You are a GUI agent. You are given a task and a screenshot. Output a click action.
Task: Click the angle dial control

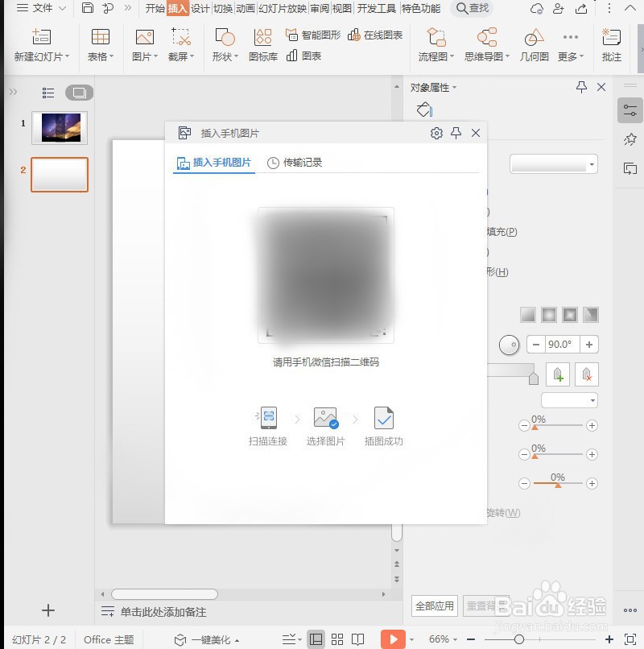click(509, 345)
